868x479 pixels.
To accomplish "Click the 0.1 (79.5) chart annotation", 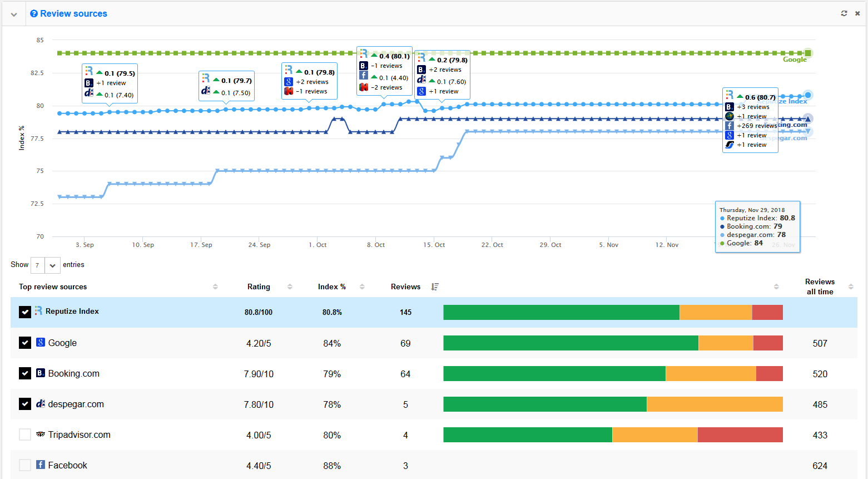I will pyautogui.click(x=110, y=83).
